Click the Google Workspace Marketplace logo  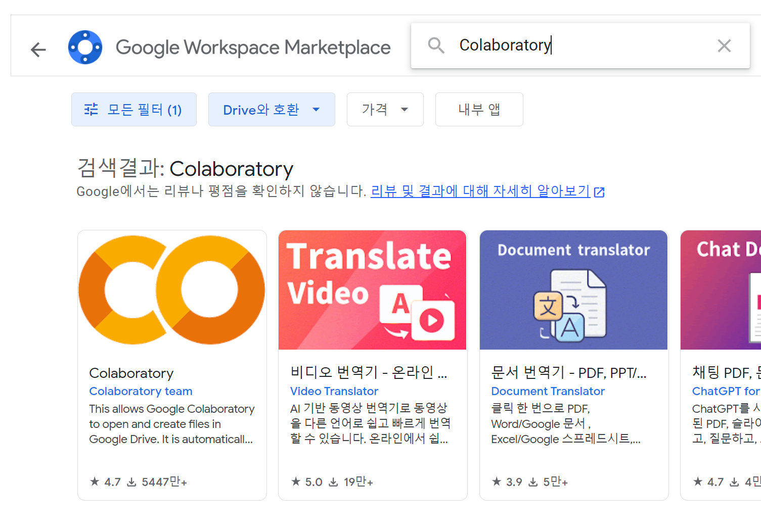pyautogui.click(x=85, y=47)
